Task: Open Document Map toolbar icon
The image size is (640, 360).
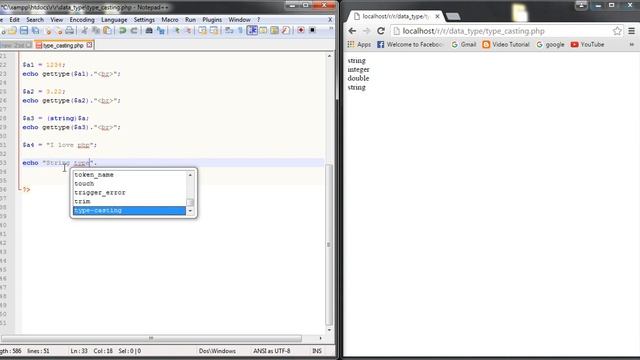Action: click(274, 31)
